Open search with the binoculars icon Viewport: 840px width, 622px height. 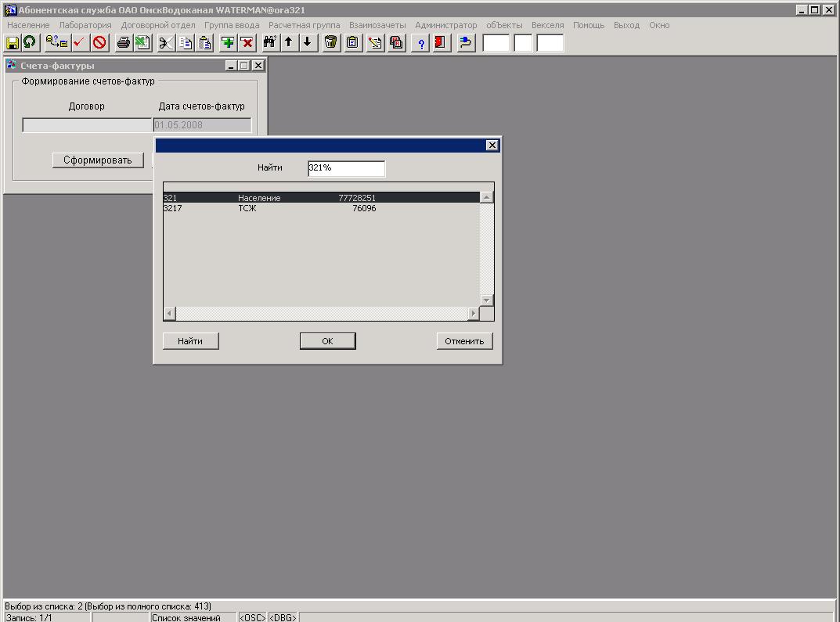pyautogui.click(x=269, y=43)
